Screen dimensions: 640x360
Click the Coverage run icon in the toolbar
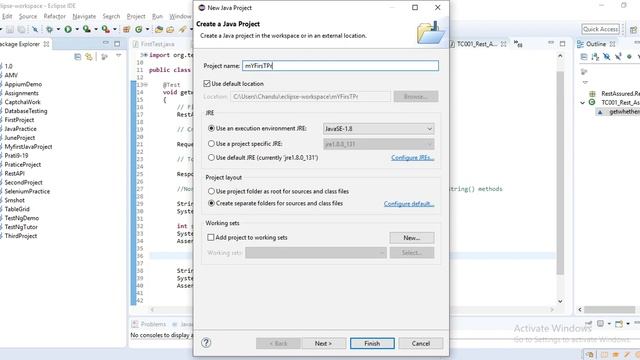click(x=87, y=29)
